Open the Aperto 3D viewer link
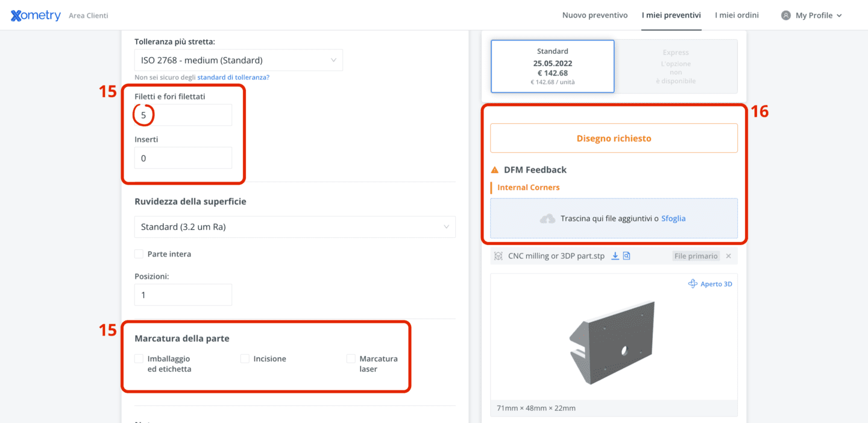 (716, 284)
